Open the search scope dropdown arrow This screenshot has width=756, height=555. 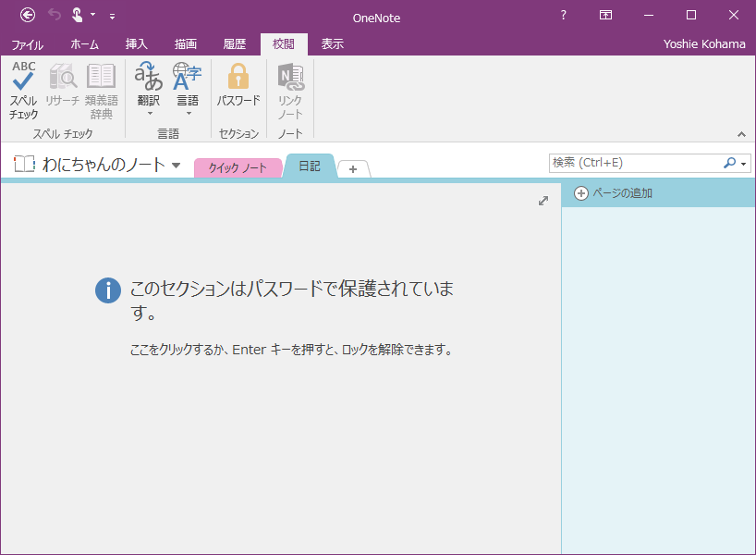pyautogui.click(x=743, y=162)
